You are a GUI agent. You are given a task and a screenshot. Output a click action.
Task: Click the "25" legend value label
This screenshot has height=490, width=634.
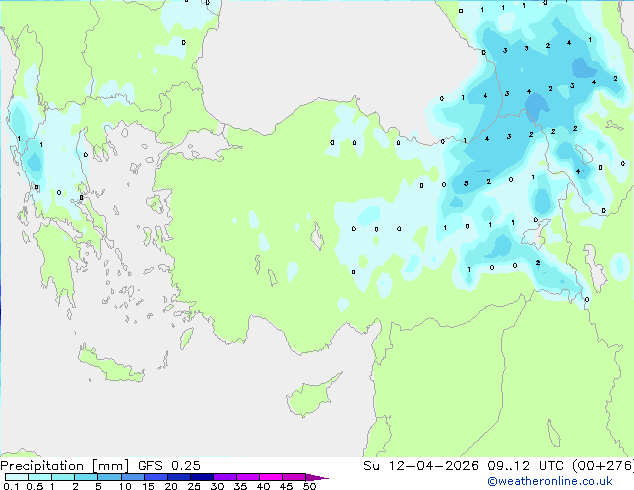pyautogui.click(x=194, y=486)
